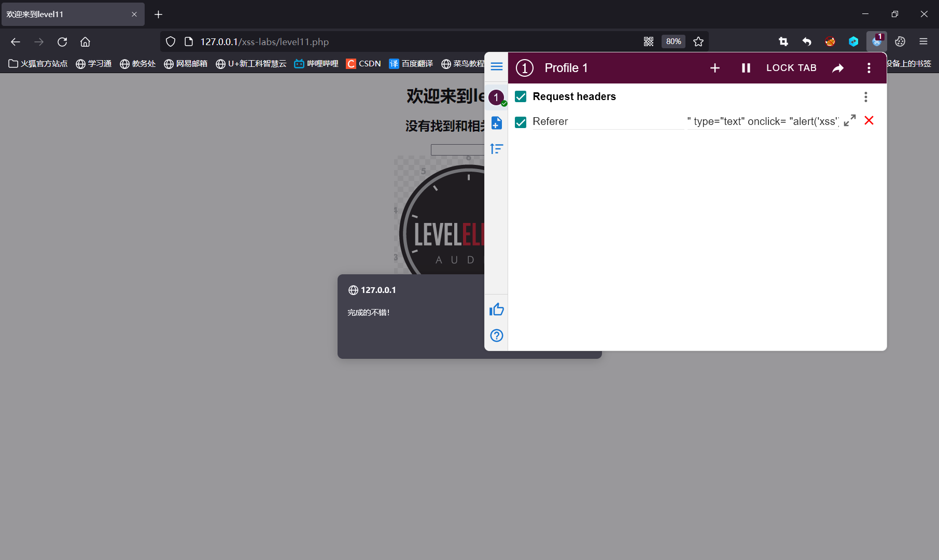939x560 pixels.
Task: Add a new header with the plus icon
Action: click(715, 67)
